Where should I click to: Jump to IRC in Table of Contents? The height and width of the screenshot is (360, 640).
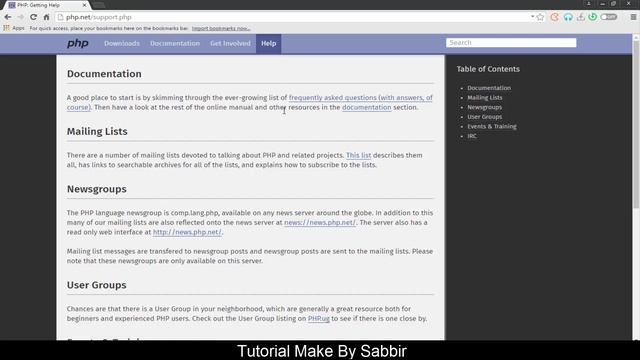[472, 136]
